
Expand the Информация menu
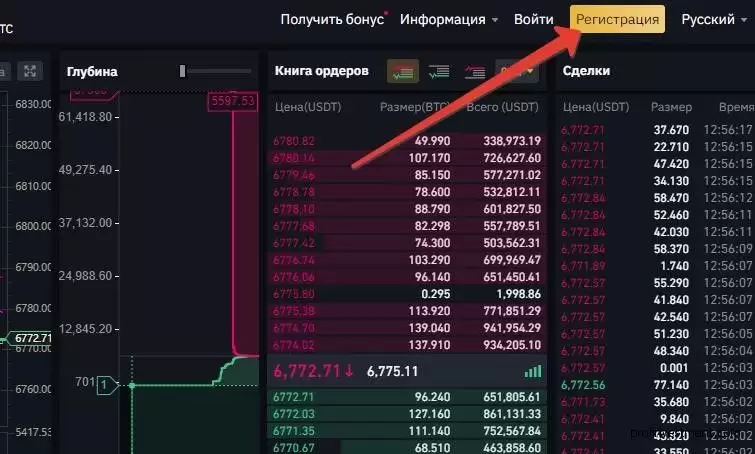448,19
